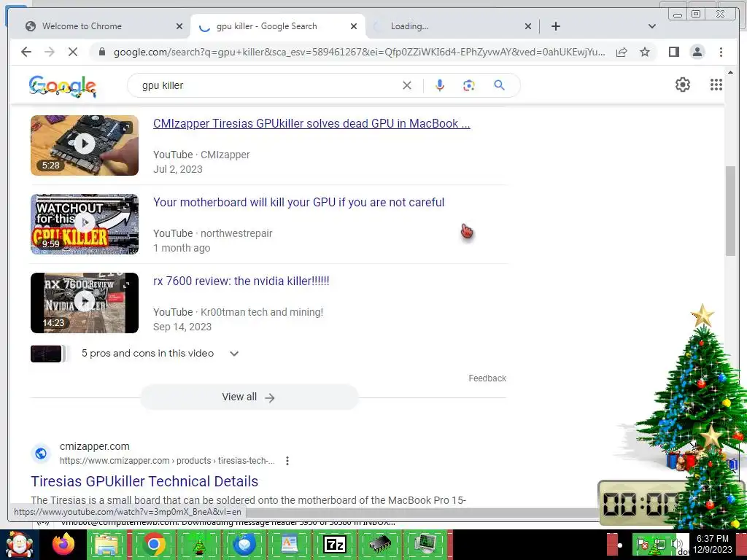Select the gpu killer Google Search tab
The image size is (747, 560).
(277, 26)
